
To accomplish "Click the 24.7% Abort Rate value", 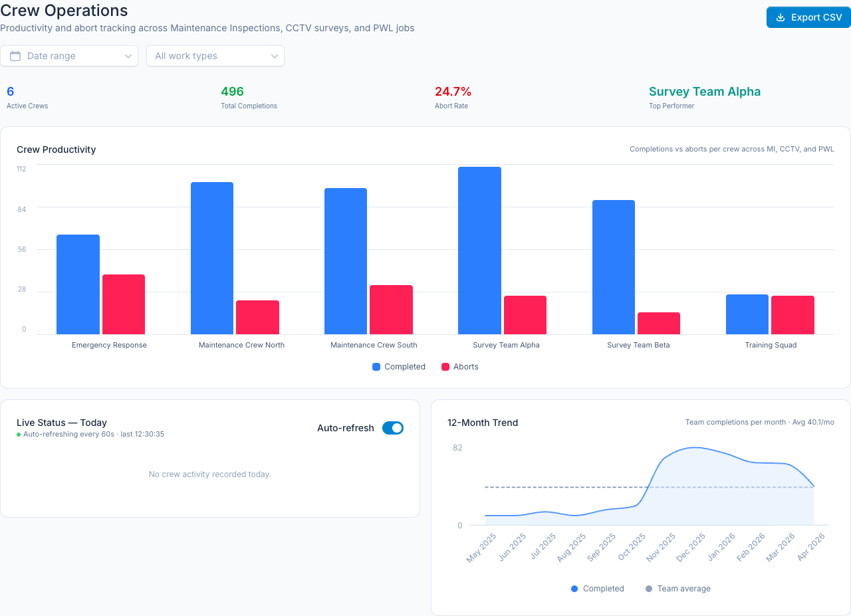I will (453, 92).
